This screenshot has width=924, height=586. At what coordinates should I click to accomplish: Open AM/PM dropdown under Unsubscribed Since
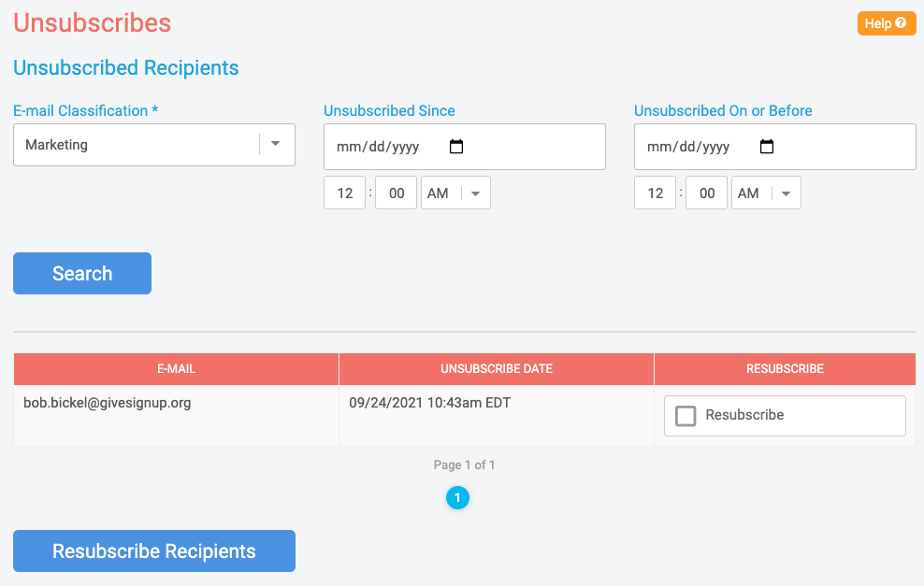coord(455,193)
